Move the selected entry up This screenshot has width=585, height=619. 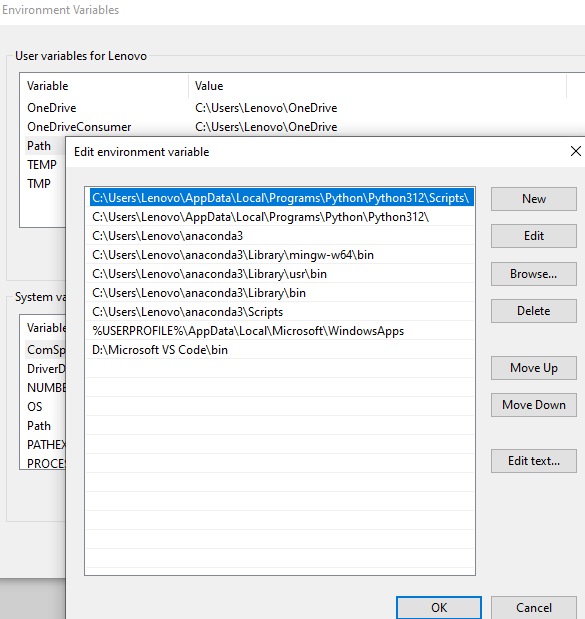pyautogui.click(x=534, y=368)
